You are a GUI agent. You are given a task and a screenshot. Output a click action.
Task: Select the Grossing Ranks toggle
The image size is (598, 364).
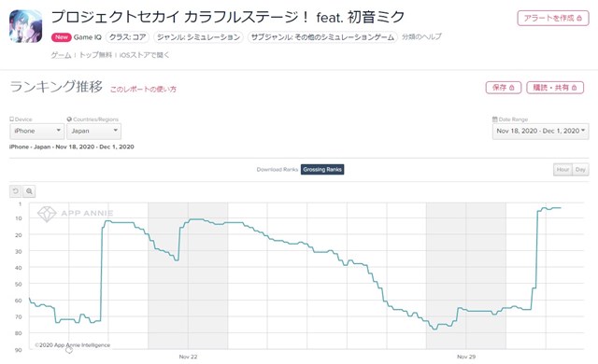click(x=322, y=170)
